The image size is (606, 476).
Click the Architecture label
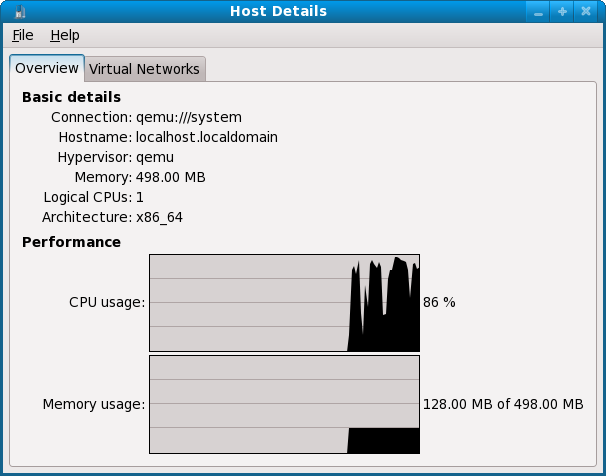87,218
